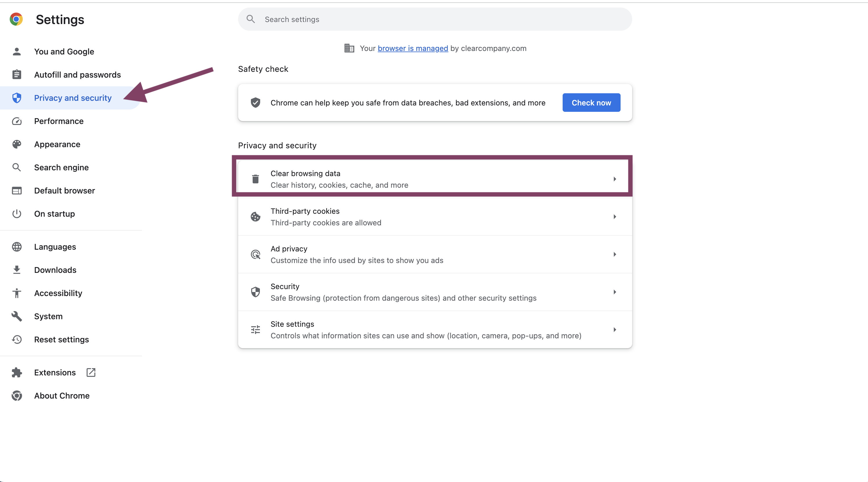Click the person icon for You and Google
The image size is (868, 482).
(17, 52)
